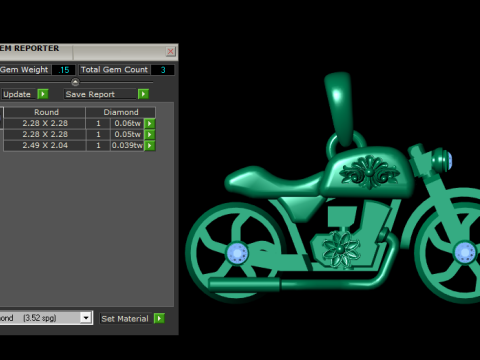The image size is (480, 360).
Task: Click the Set Material button
Action: coord(126,318)
